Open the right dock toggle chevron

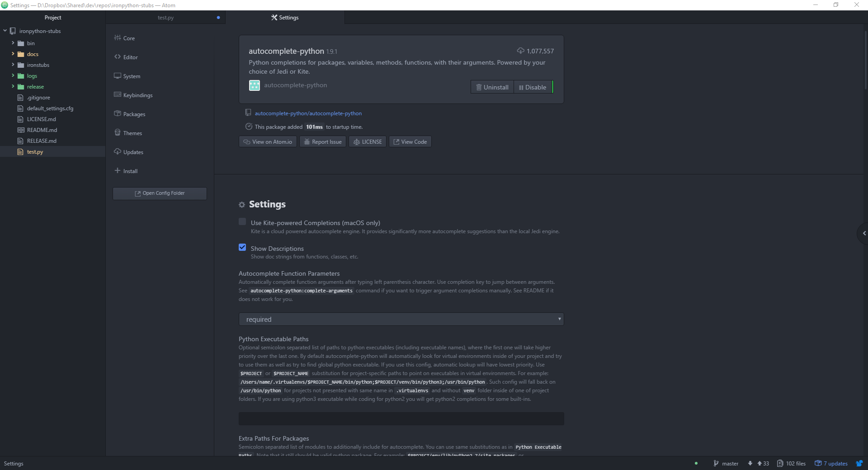863,233
